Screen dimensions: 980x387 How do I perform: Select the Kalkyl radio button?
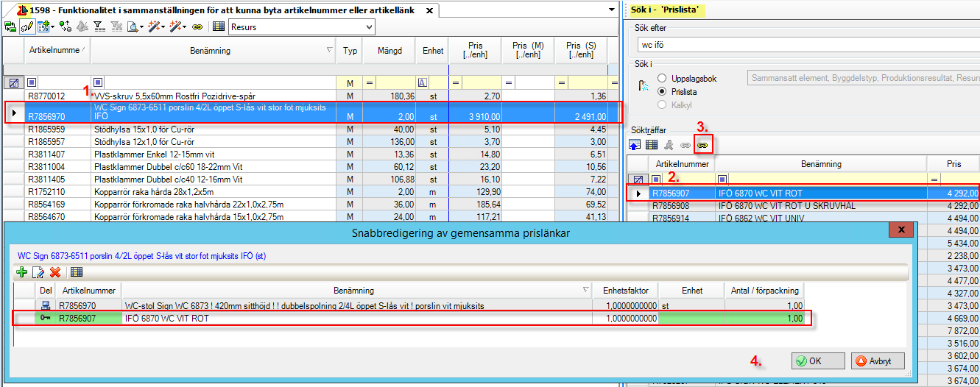663,104
